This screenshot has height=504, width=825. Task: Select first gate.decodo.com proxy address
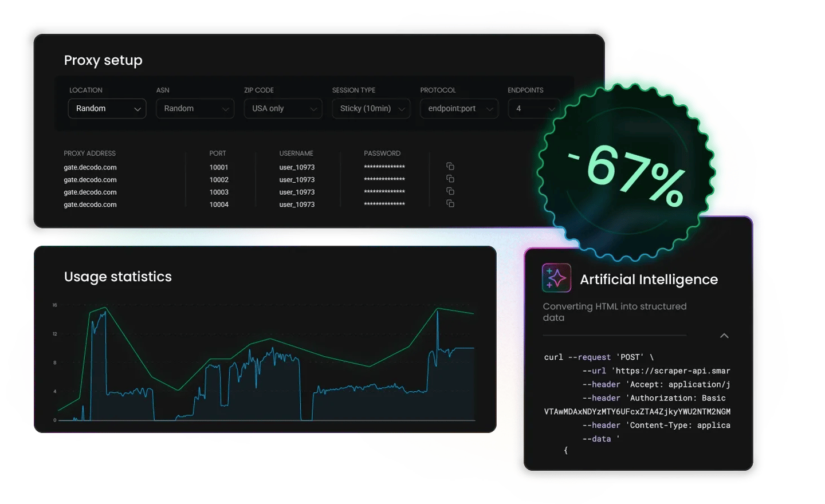click(90, 168)
